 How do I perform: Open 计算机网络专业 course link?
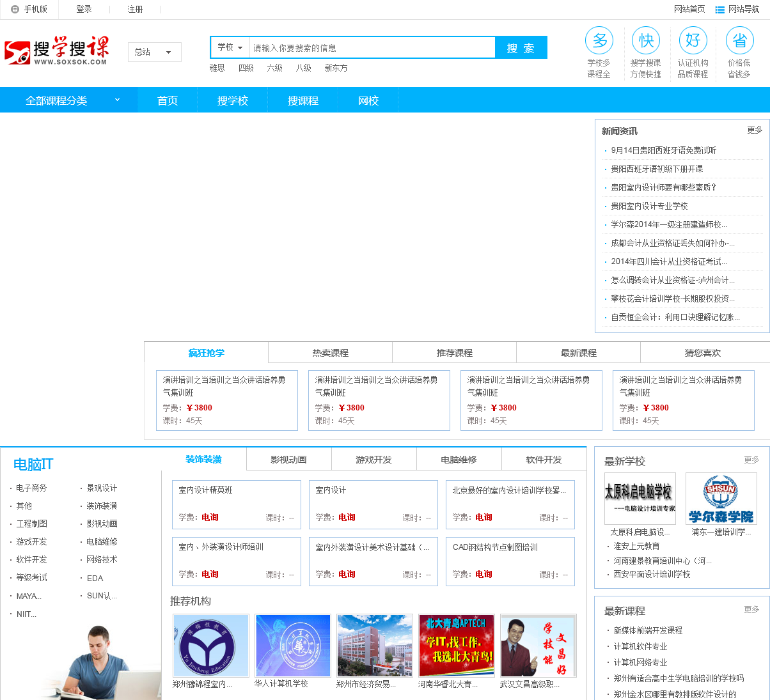click(640, 662)
